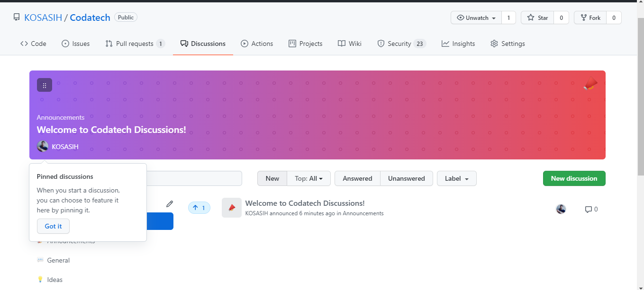Click the forks count of 0
644x290 pixels.
pos(614,18)
